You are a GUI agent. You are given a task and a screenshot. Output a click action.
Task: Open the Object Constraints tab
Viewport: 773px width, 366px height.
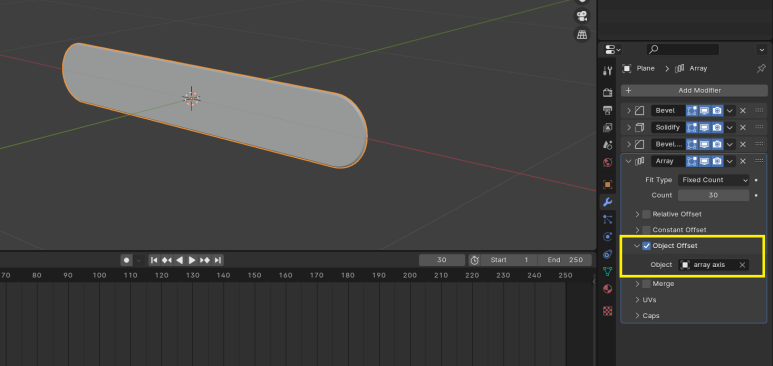pos(607,255)
